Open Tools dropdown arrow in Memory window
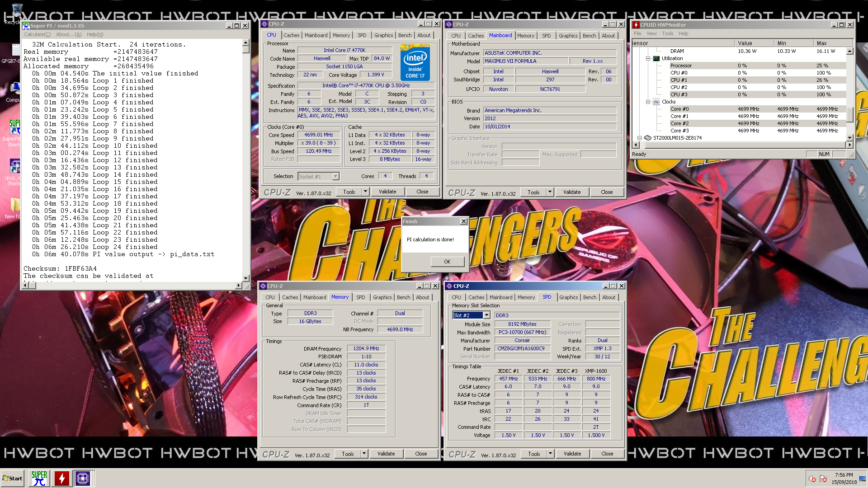 364,454
